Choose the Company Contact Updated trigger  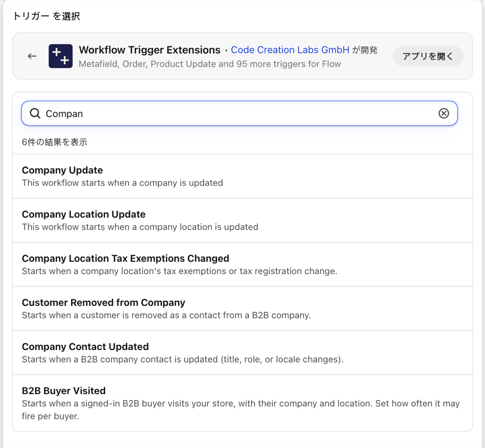[243, 353]
